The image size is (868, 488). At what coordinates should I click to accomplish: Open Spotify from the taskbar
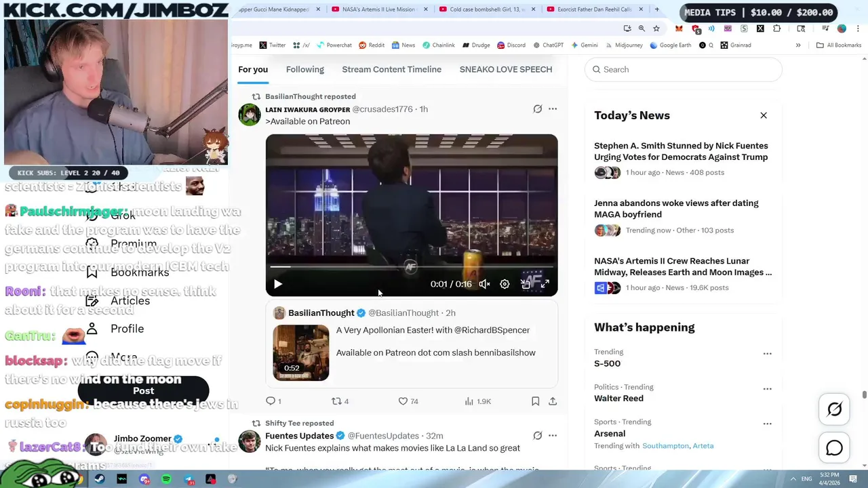pos(167,479)
